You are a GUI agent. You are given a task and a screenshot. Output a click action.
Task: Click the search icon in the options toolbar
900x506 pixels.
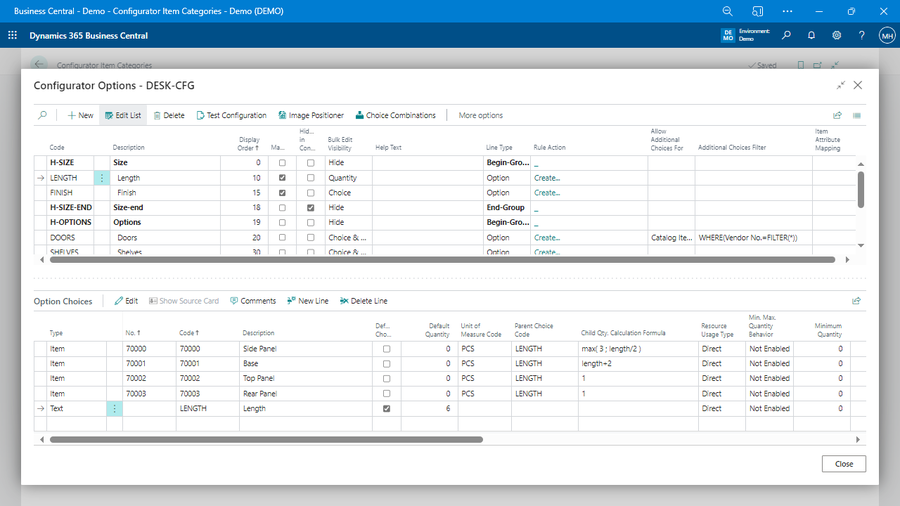[x=42, y=115]
